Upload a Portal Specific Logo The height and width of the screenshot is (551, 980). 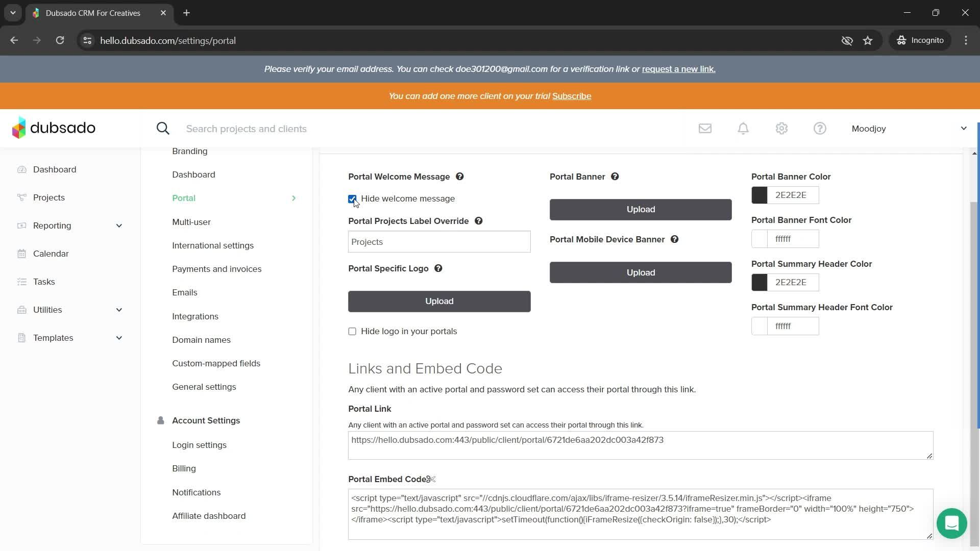pos(439,302)
